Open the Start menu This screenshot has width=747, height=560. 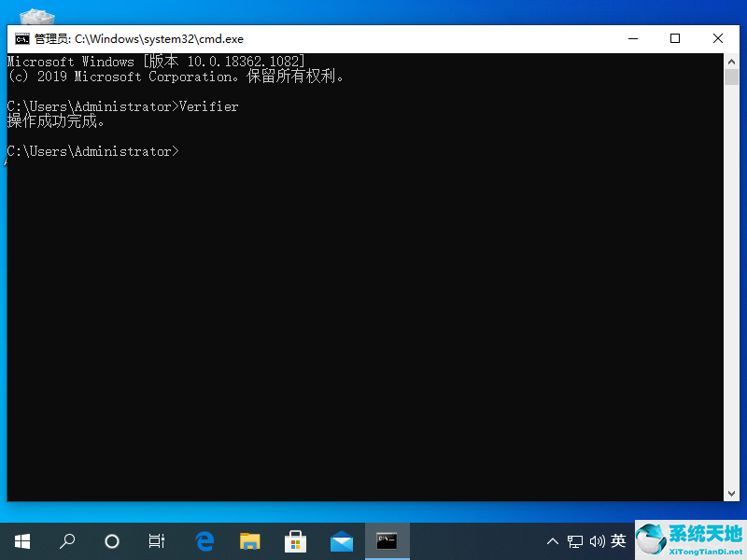22,540
